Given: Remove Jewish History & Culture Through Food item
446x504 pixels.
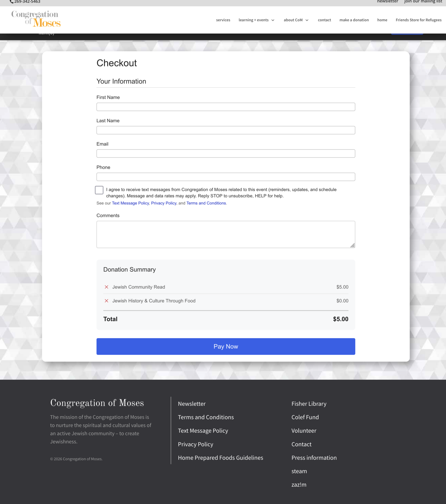Looking at the screenshot, I should pos(107,301).
